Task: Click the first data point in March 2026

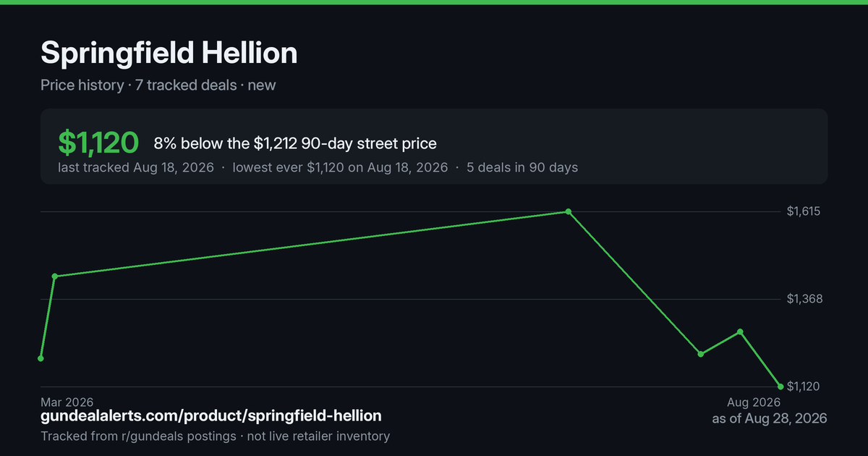Action: point(41,358)
